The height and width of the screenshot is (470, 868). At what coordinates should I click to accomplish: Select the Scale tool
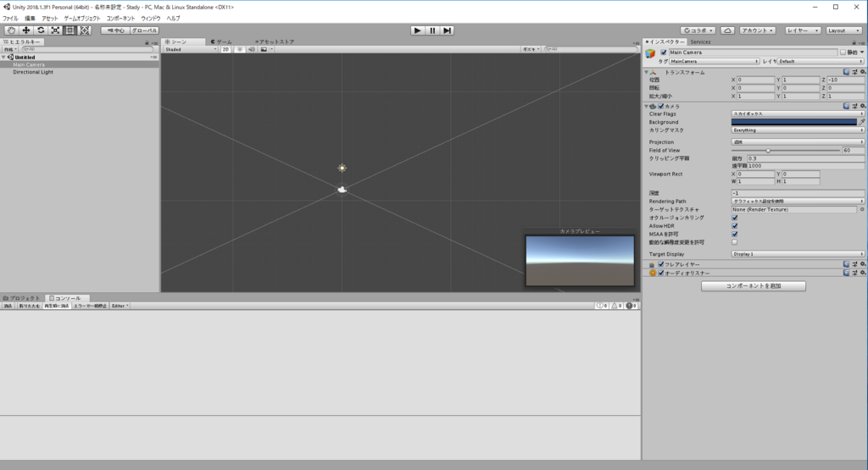tap(55, 30)
